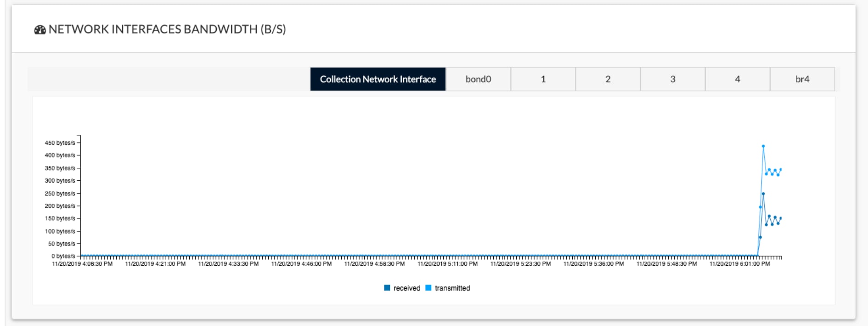Click the 50 bytes/s y-axis label
The width and height of the screenshot is (868, 326).
pos(62,244)
